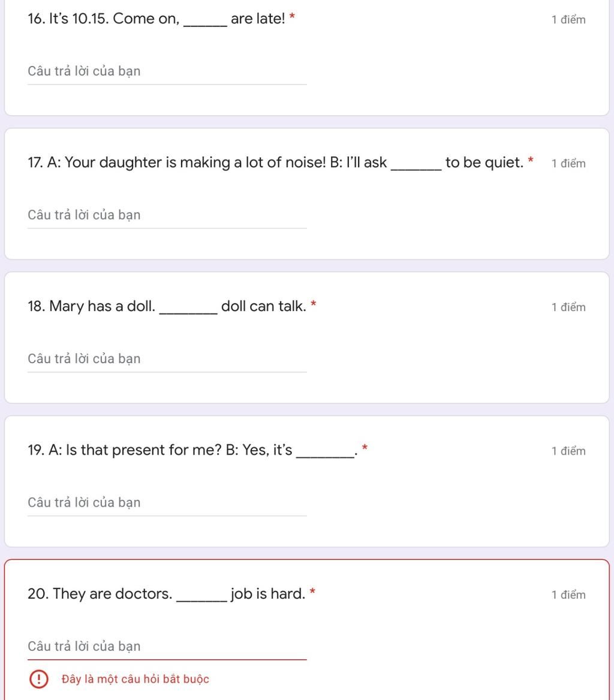614x700 pixels.
Task: Focus the answer input under question 18
Action: (167, 359)
